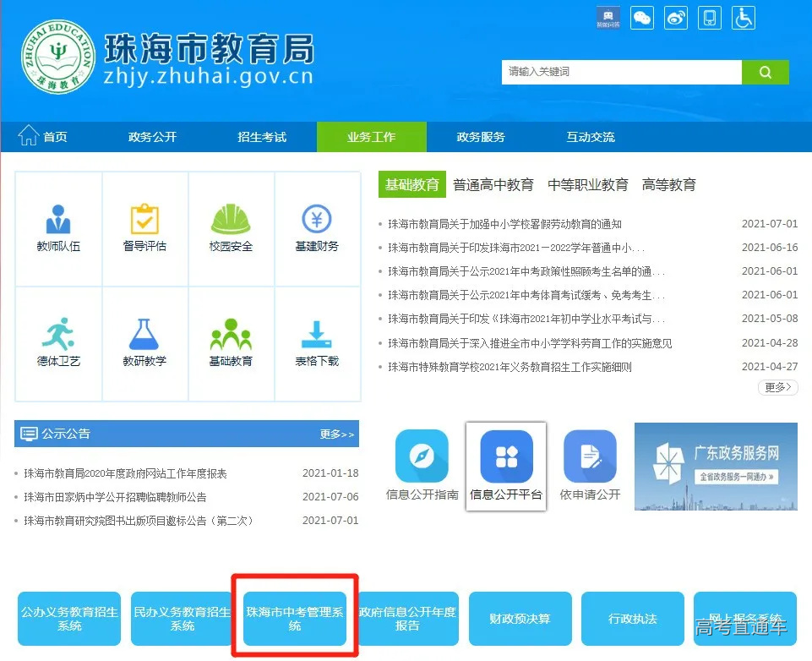Image resolution: width=812 pixels, height=661 pixels.
Task: Open the 信息公开指南 compass icon
Action: click(422, 456)
